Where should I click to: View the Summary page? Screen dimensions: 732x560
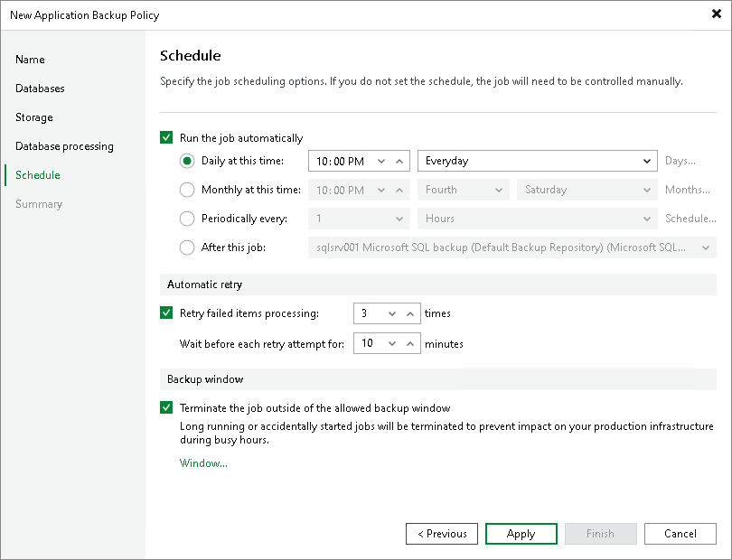(39, 204)
